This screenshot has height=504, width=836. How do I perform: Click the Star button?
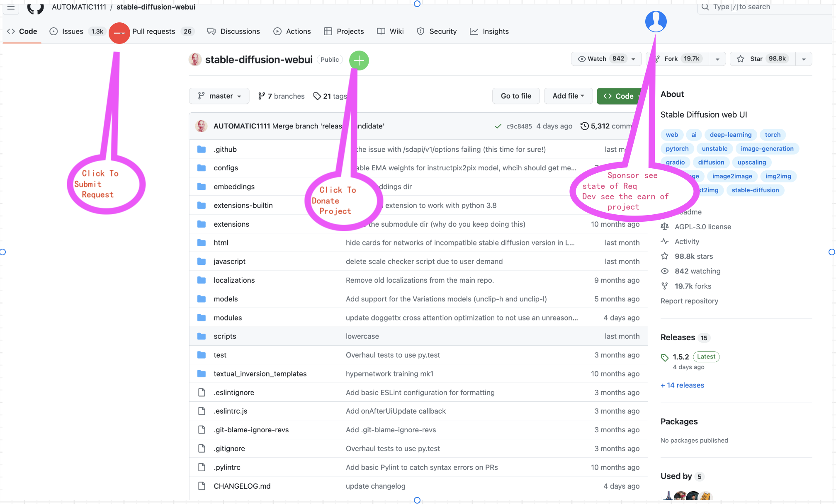click(x=763, y=59)
